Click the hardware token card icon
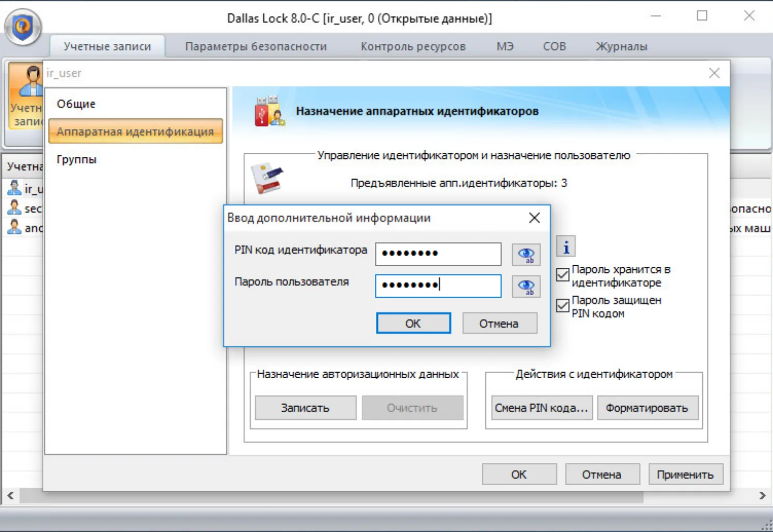 tap(266, 178)
